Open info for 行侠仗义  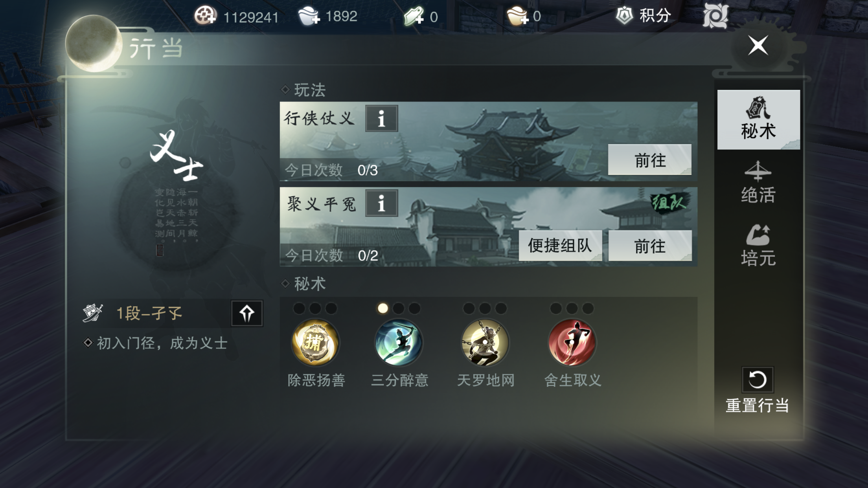point(381,118)
